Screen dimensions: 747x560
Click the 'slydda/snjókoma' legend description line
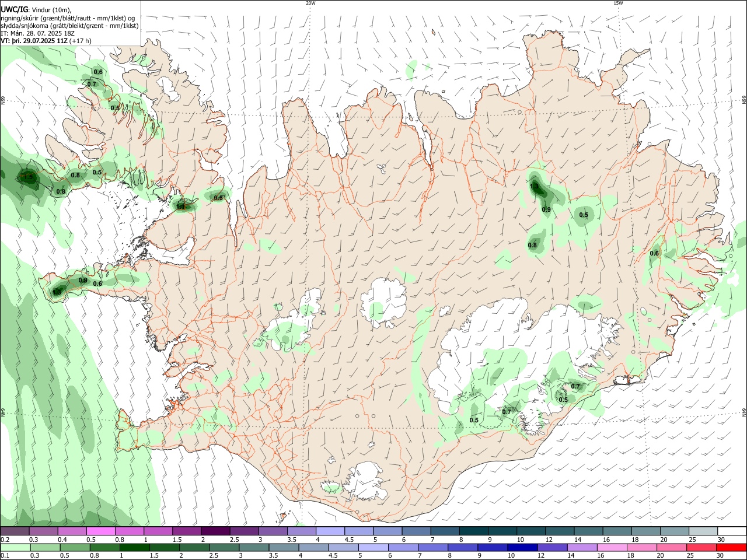click(x=69, y=26)
